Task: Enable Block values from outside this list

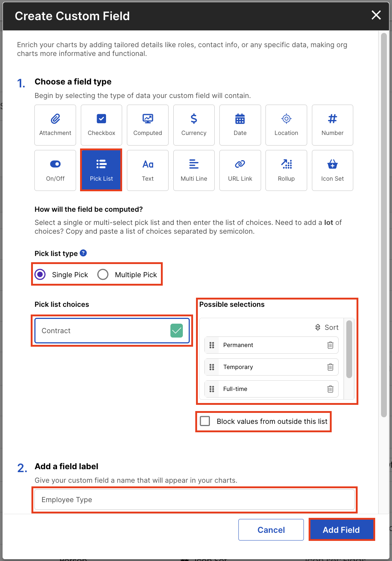Action: pos(205,421)
